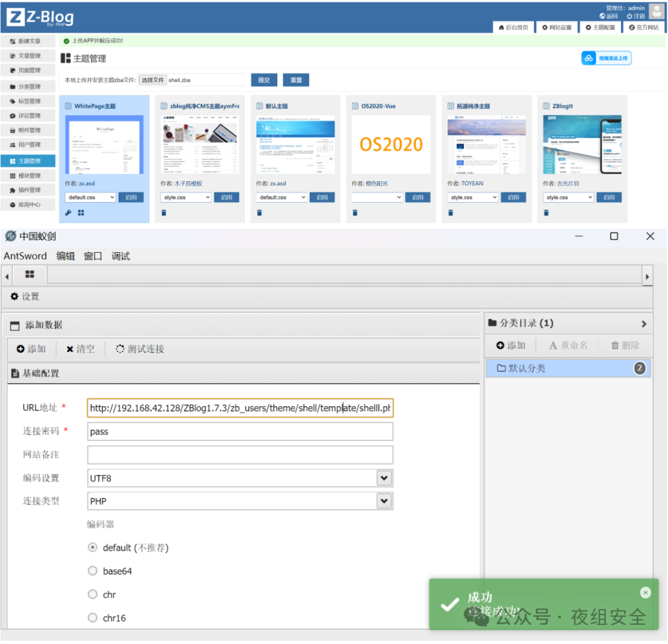Screen dimensions: 668x644
Task: Open 用户管理 in Z-Blog sidebar
Action: (28, 145)
